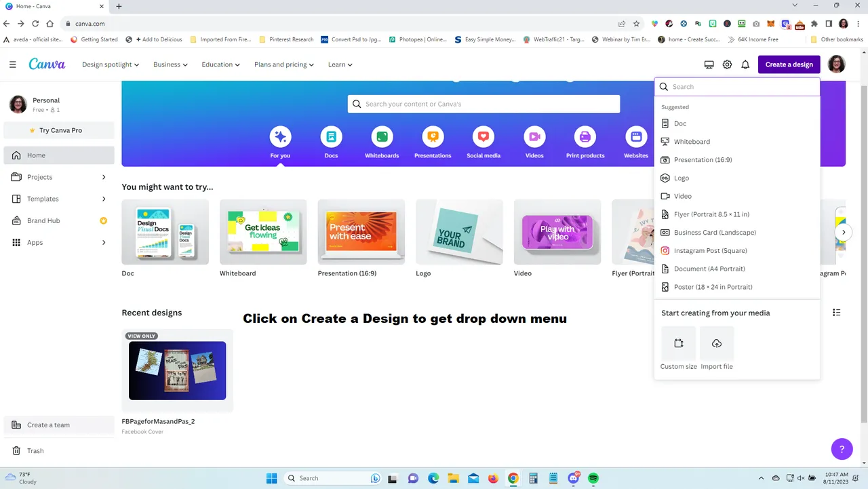Select the Docs category icon

(x=331, y=137)
